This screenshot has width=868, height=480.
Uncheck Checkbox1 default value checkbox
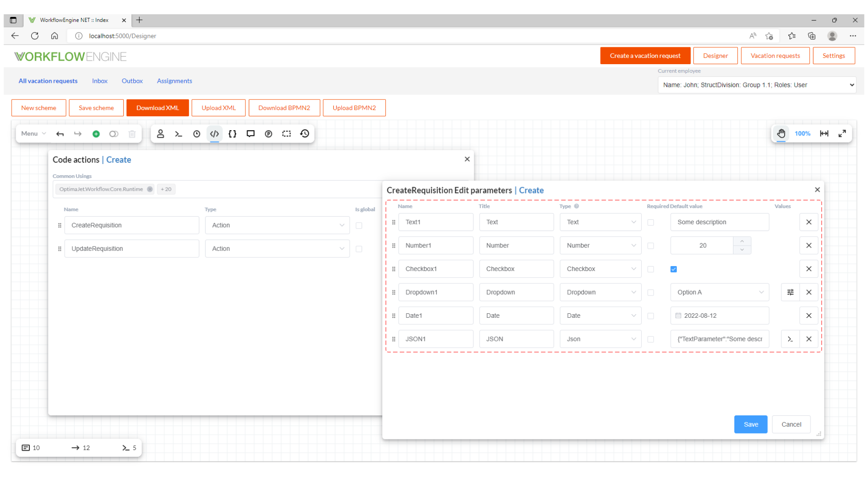pos(674,269)
